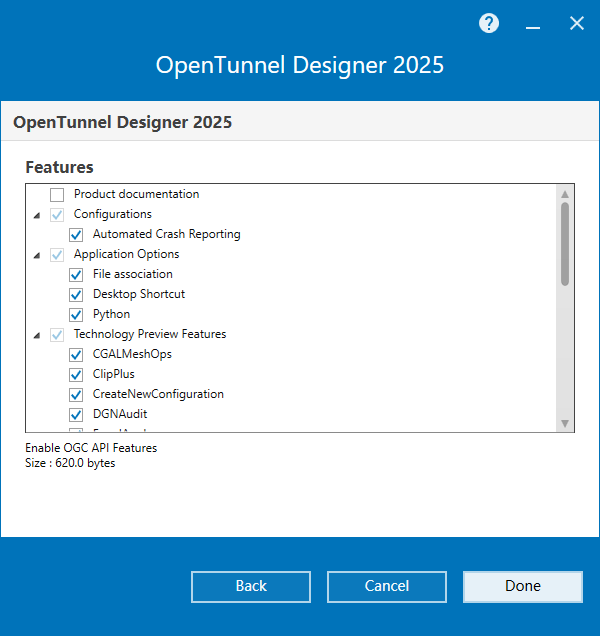Screen dimensions: 600x636
Task: Toggle Technology Preview Features checkbox
Action: point(57,335)
